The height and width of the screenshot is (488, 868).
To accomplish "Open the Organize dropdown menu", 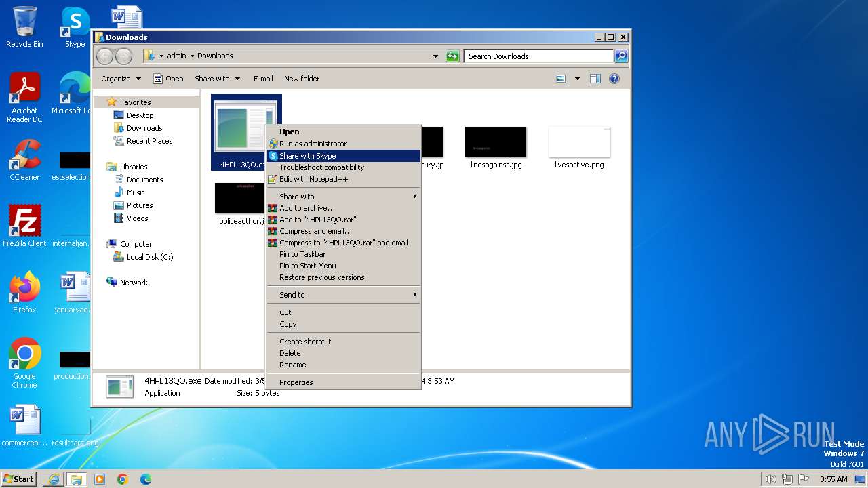I will tap(121, 79).
